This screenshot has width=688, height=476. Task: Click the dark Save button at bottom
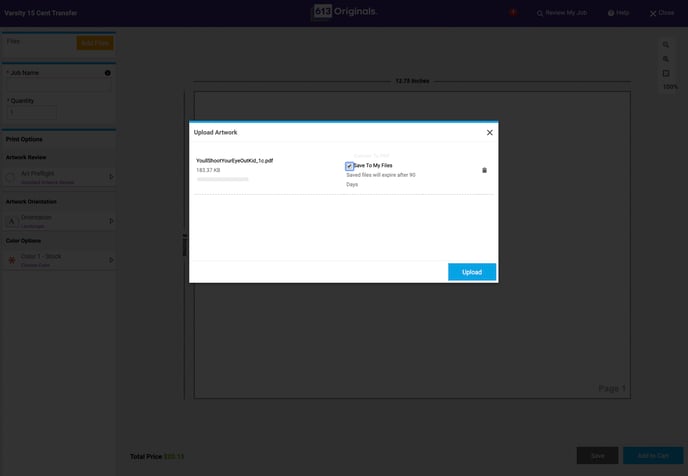tap(597, 456)
